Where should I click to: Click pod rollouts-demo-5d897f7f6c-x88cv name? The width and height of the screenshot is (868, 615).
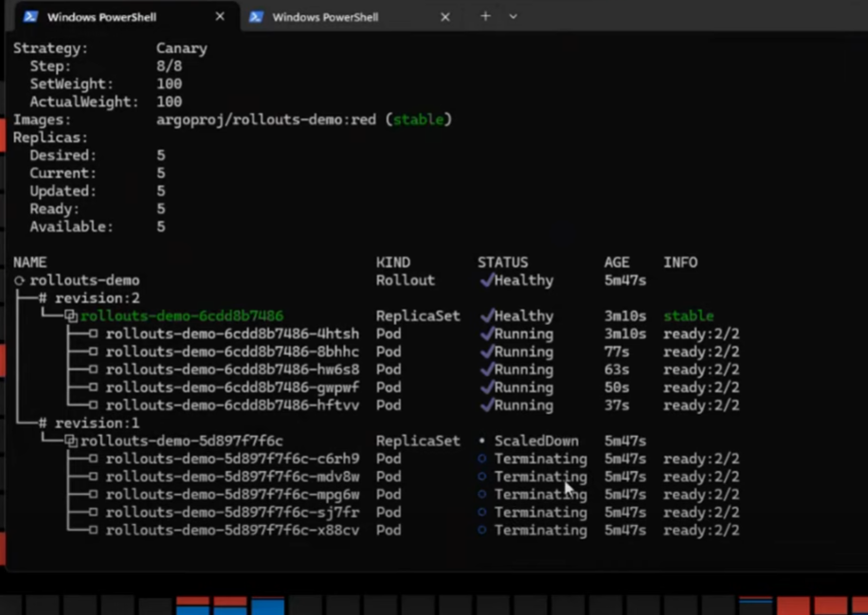click(232, 531)
